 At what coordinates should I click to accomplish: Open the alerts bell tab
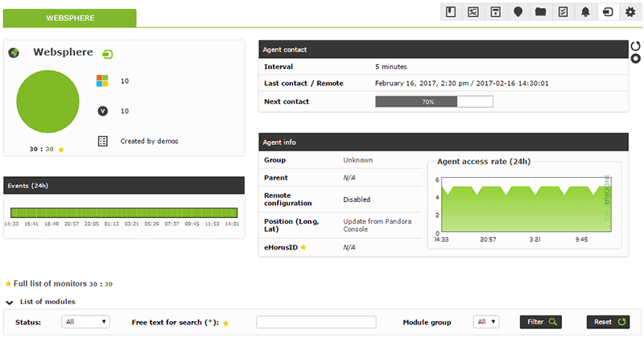click(585, 12)
